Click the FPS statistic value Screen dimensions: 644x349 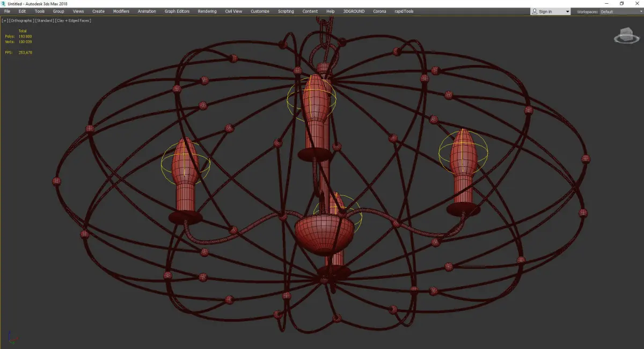(x=25, y=52)
